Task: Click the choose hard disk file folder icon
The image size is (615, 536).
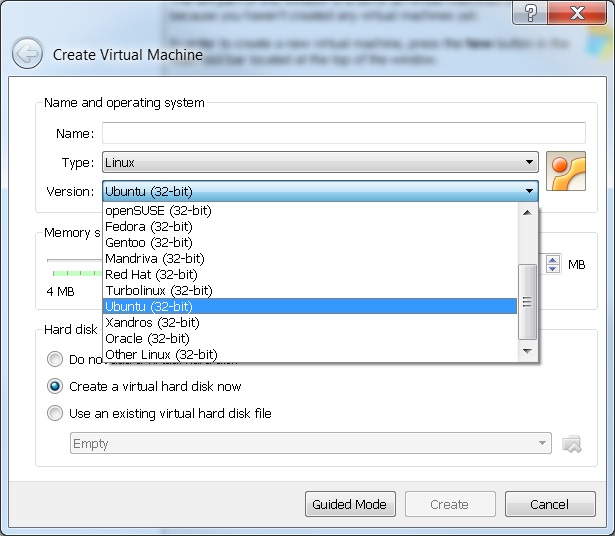Action: tap(572, 444)
